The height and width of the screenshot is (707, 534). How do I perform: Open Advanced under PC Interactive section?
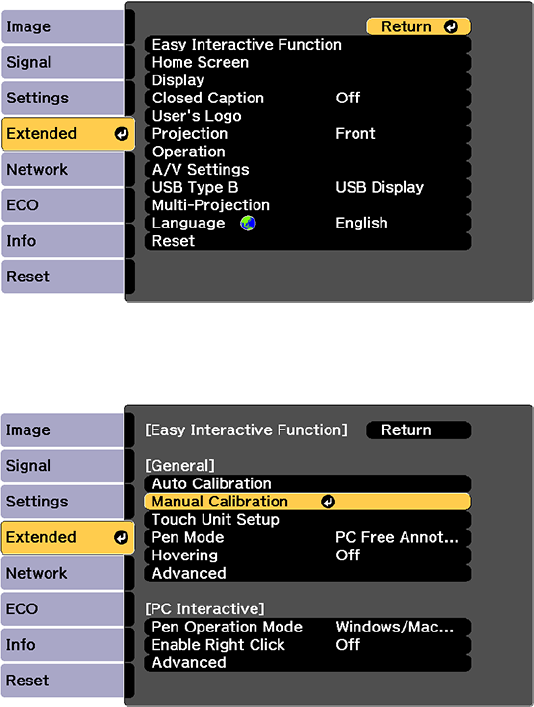(x=308, y=662)
